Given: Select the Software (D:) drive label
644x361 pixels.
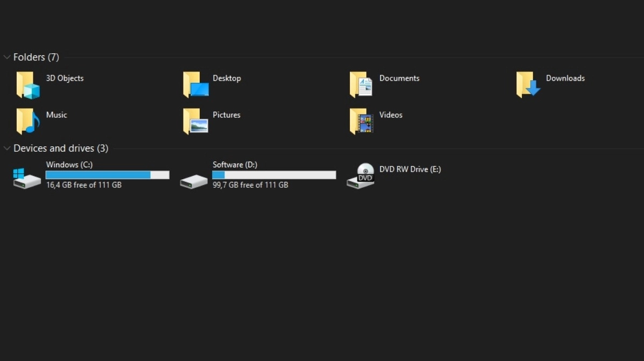Looking at the screenshot, I should [235, 165].
